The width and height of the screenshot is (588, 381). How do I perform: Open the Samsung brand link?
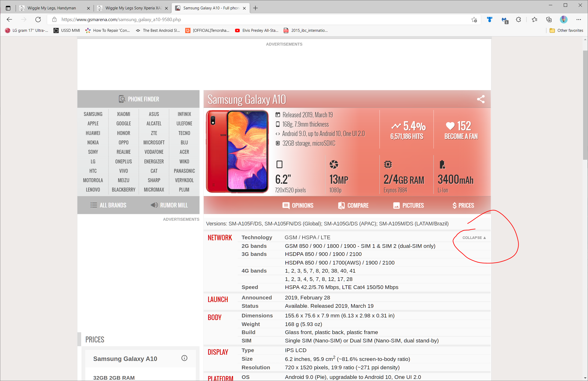(93, 114)
